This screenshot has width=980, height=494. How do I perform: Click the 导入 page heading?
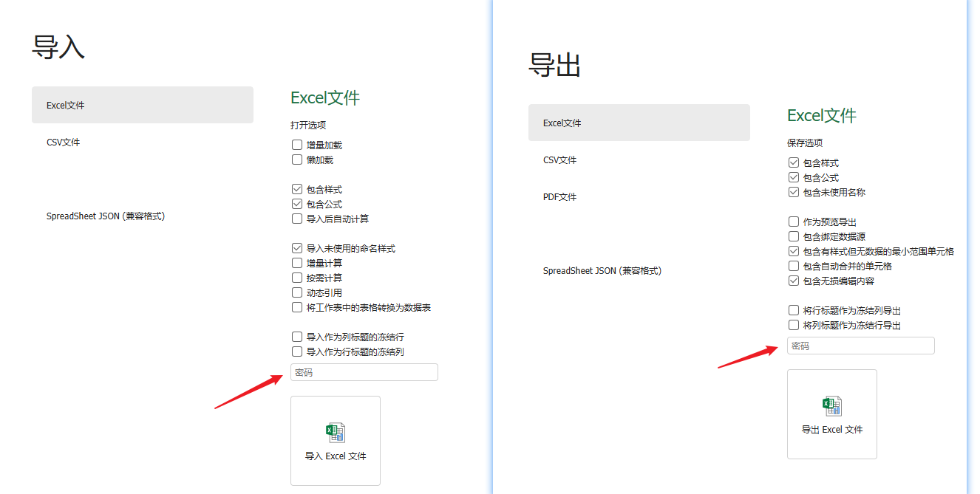(x=58, y=47)
